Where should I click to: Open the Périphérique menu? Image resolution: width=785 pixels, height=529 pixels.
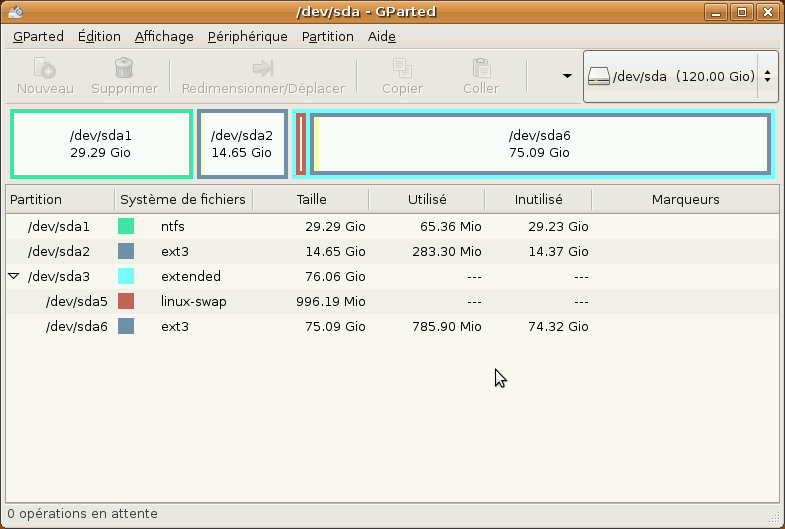pyautogui.click(x=247, y=36)
